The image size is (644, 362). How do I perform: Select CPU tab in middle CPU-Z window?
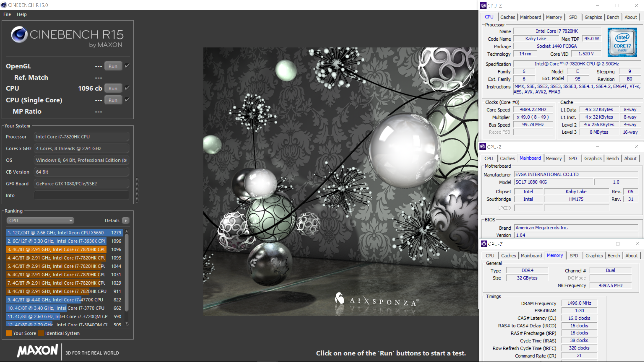coord(489,158)
